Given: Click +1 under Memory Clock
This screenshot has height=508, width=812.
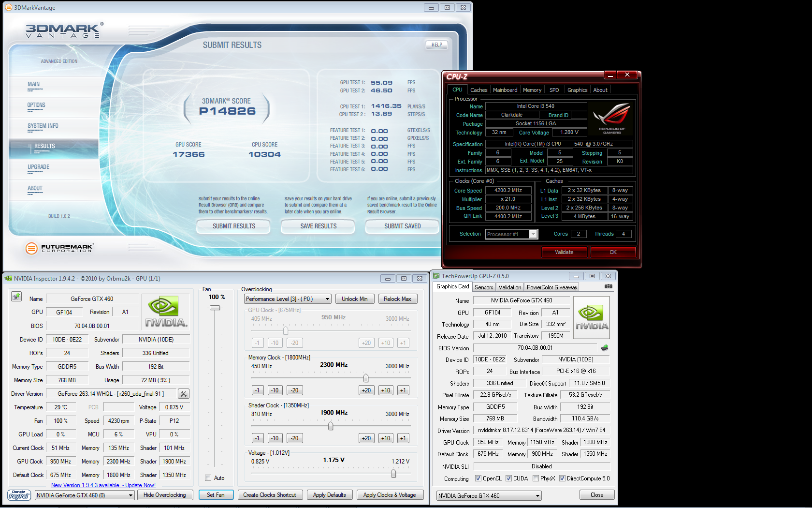Looking at the screenshot, I should [403, 390].
